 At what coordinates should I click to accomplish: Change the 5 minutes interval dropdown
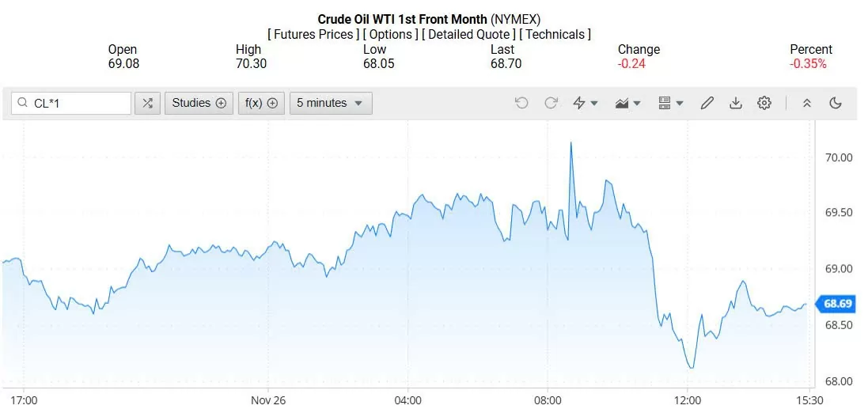(330, 103)
